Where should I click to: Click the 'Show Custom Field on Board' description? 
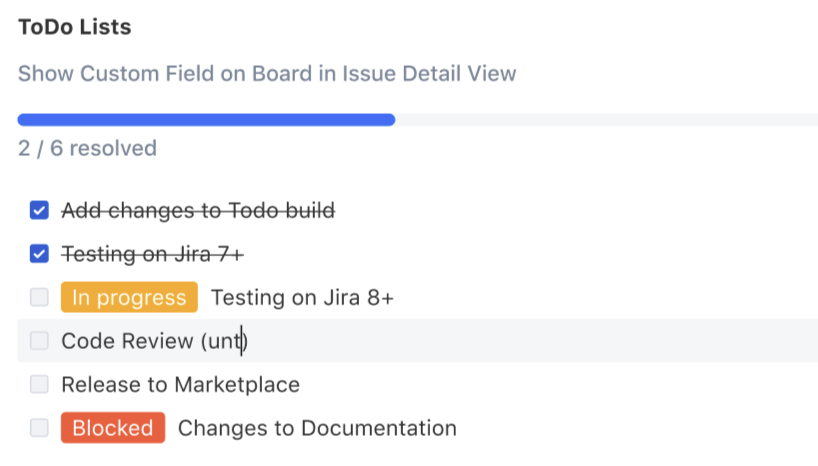[267, 73]
